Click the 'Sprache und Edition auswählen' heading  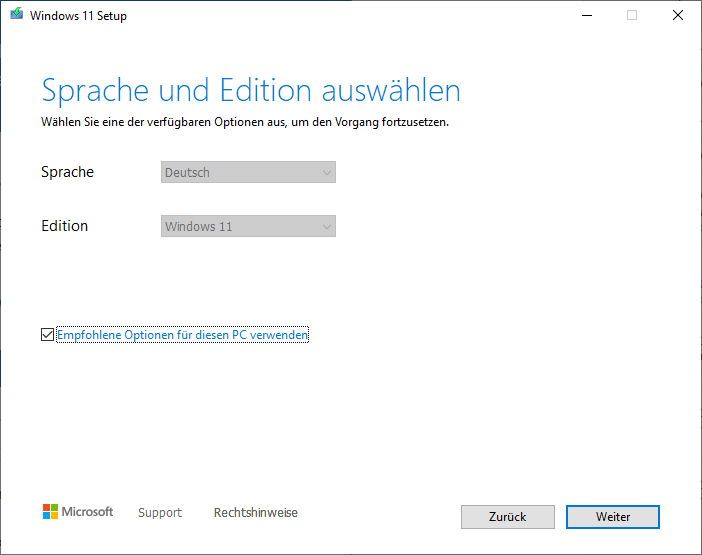(250, 91)
